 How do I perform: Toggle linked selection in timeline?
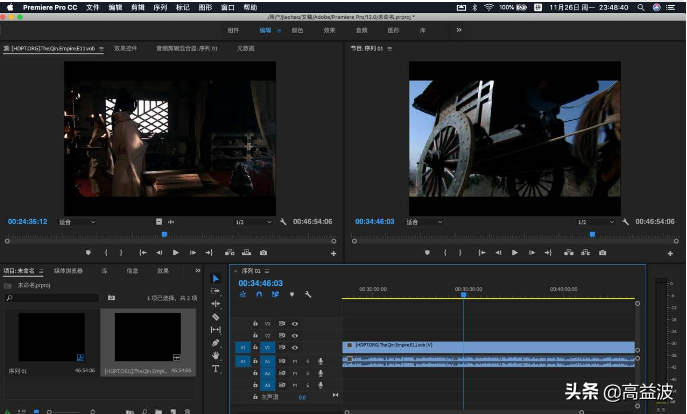(275, 294)
